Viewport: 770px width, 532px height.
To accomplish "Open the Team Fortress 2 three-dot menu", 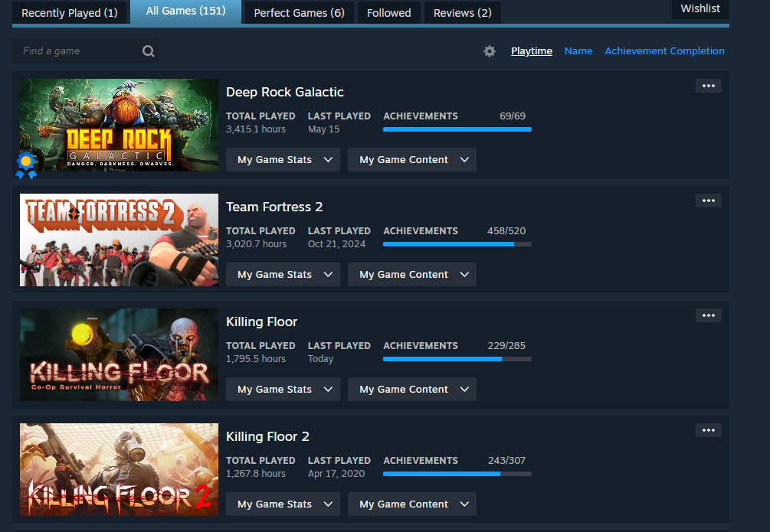I will click(708, 201).
